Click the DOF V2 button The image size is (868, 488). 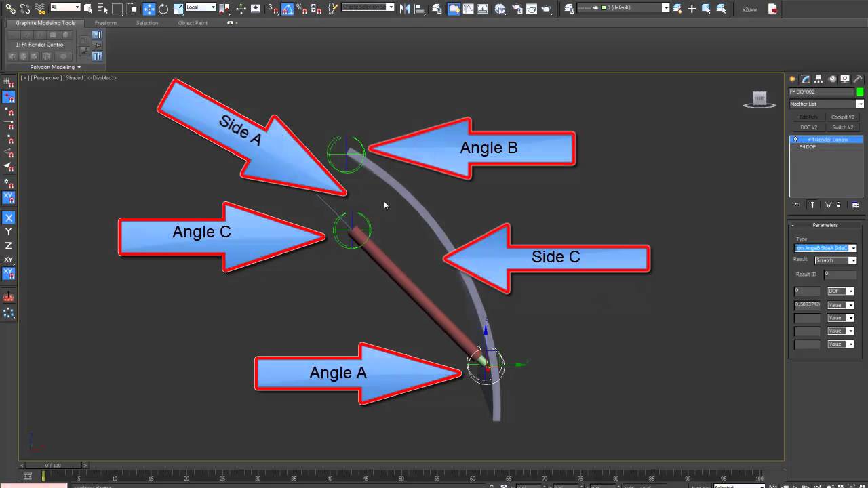(809, 127)
